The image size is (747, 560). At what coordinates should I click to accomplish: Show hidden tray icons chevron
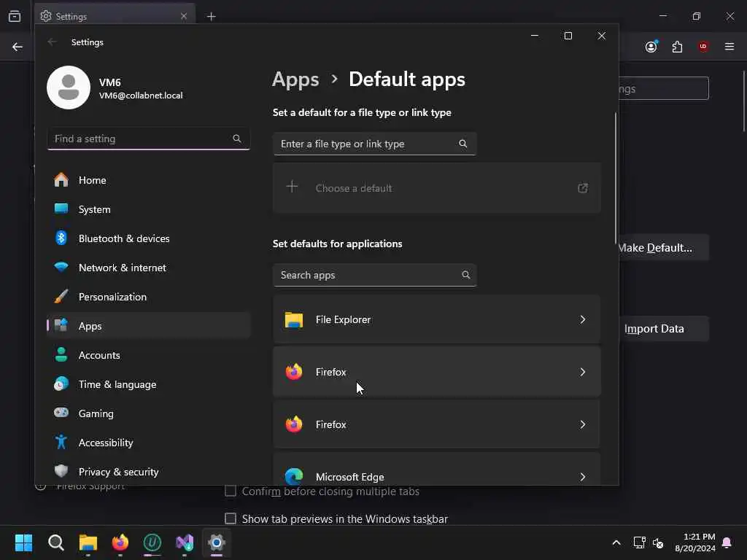(x=616, y=542)
